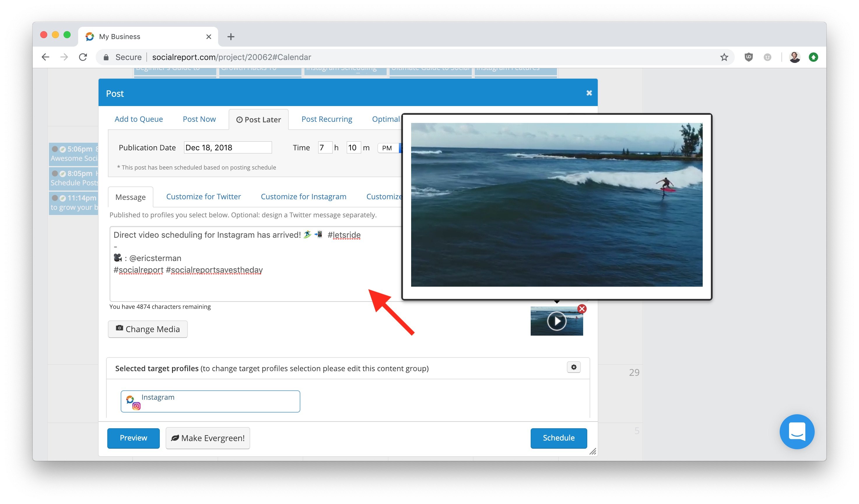Image resolution: width=859 pixels, height=504 pixels.
Task: Go back with the browser back arrow
Action: point(45,57)
